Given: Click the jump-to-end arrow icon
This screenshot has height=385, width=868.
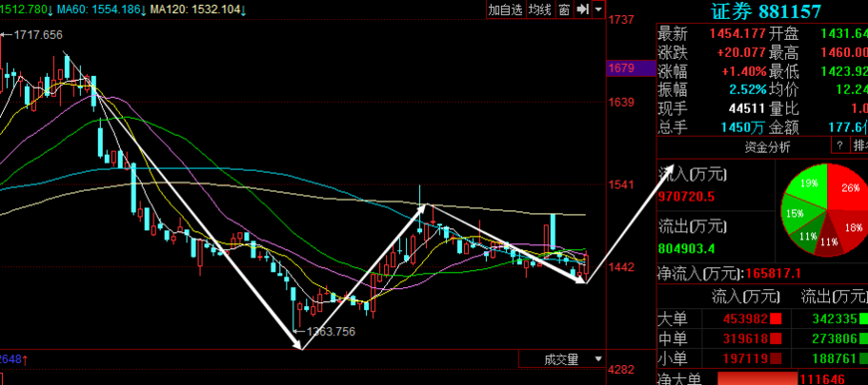Looking at the screenshot, I should (x=582, y=9).
